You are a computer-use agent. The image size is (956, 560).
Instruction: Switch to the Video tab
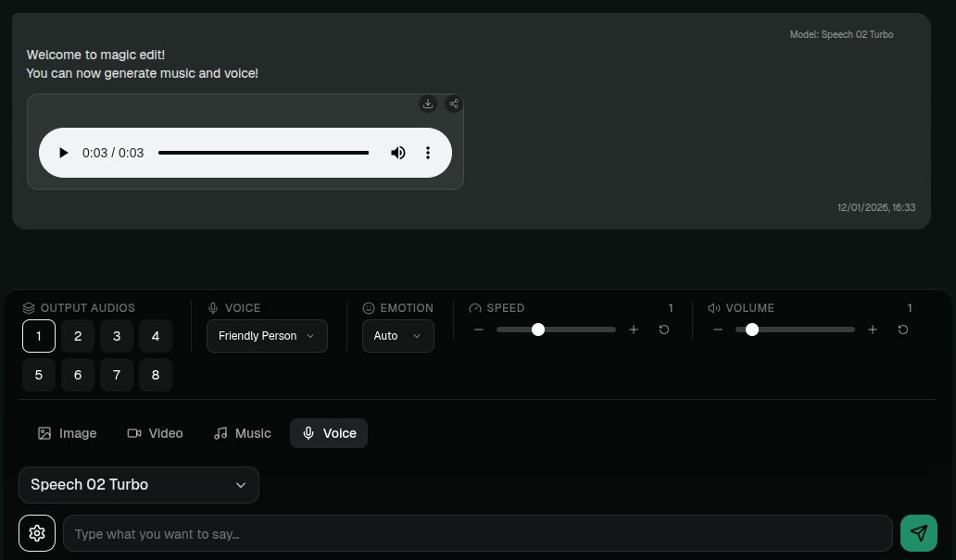155,433
